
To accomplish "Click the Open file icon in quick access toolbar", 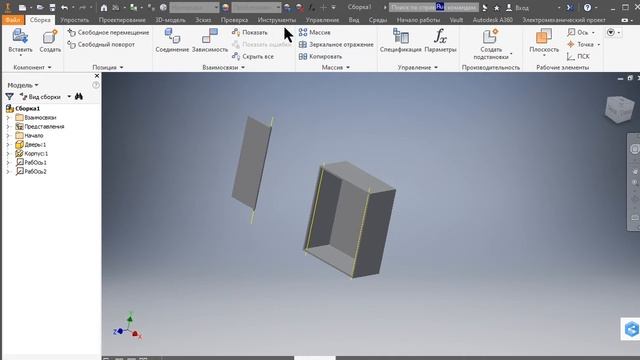I will coord(40,7).
